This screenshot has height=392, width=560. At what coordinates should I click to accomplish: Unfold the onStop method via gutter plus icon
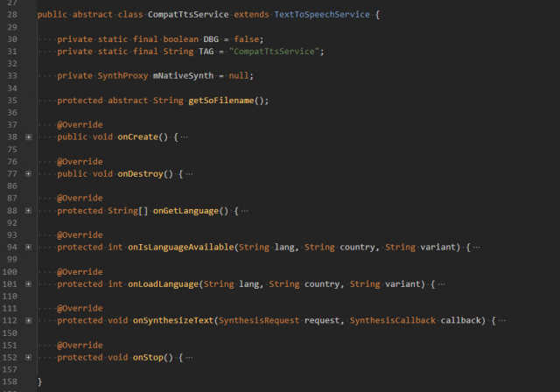click(29, 358)
